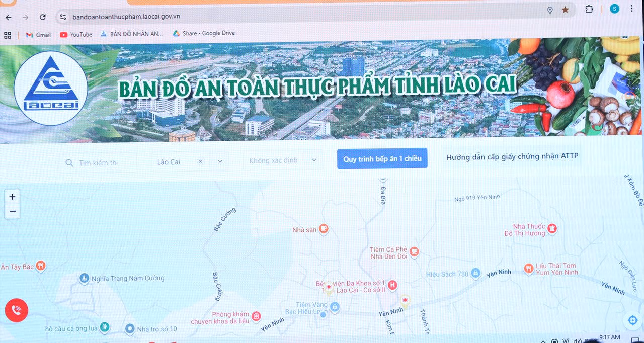The width and height of the screenshot is (644, 343).
Task: Open Hướng dẫn cấp giấy chứng nhận ATTP
Action: coord(512,157)
